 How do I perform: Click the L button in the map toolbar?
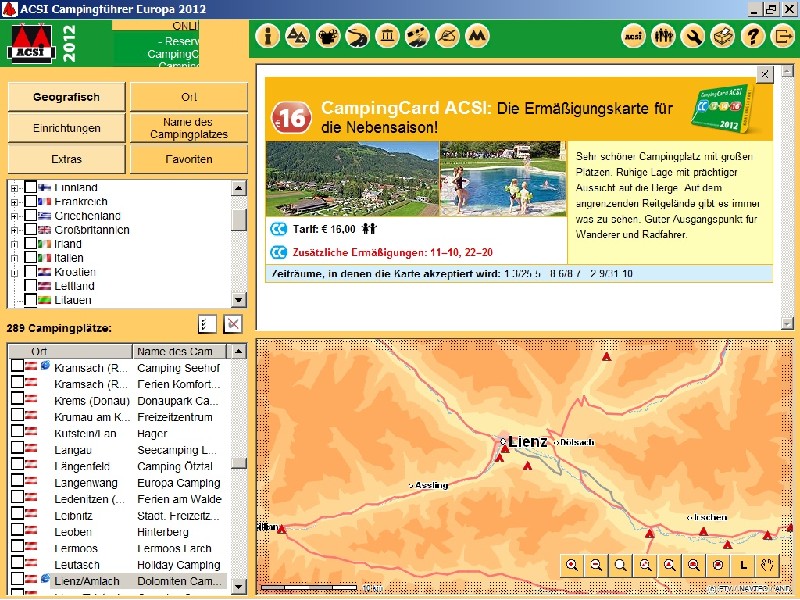[x=743, y=565]
